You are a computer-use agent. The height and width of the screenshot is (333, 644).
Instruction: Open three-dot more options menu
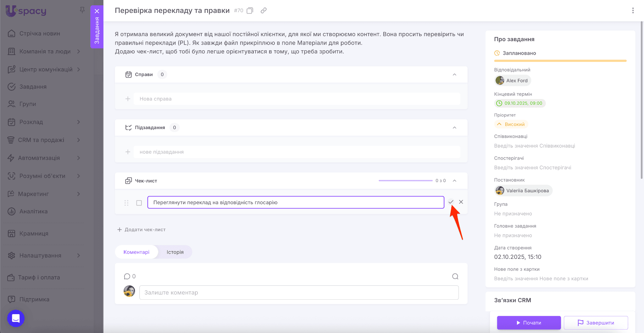click(x=633, y=11)
